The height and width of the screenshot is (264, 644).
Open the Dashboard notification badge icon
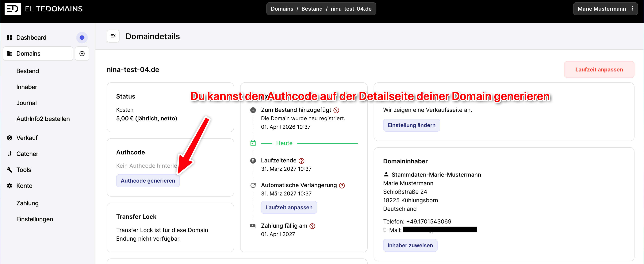(x=82, y=37)
